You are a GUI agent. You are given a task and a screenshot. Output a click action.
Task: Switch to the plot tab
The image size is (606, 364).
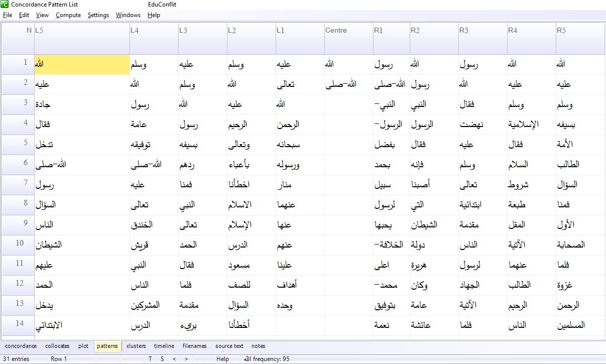(x=83, y=346)
